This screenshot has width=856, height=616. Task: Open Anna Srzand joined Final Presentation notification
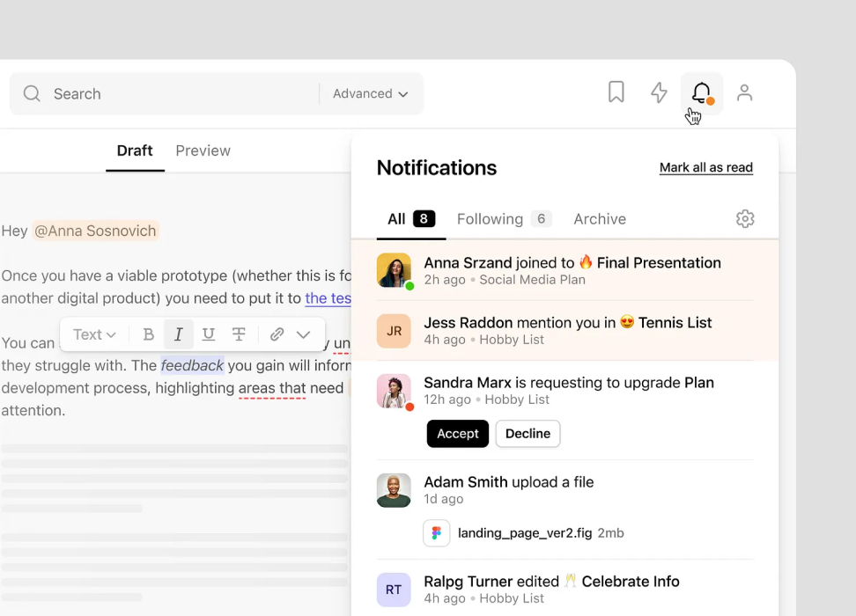tap(565, 271)
